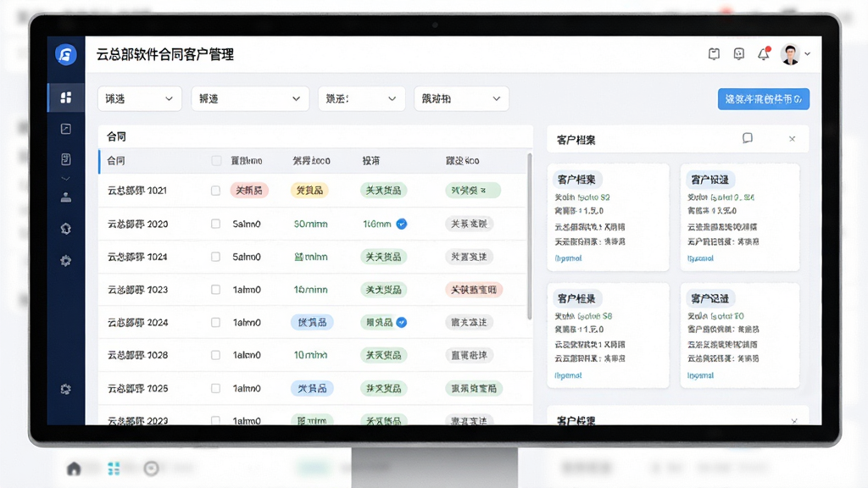Select the hexagon badge icon in the sidebar
Image resolution: width=868 pixels, height=488 pixels.
click(66, 229)
